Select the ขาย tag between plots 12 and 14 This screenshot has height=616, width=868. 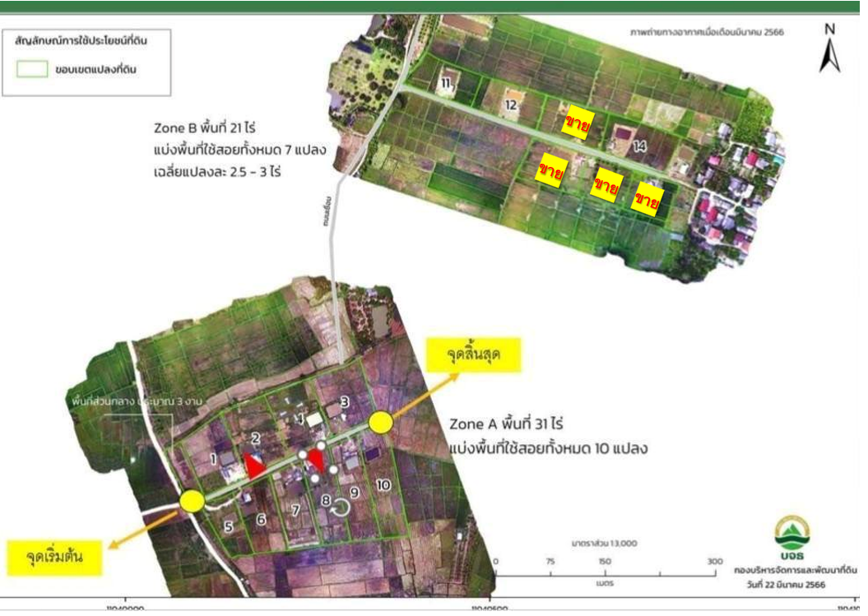(578, 123)
